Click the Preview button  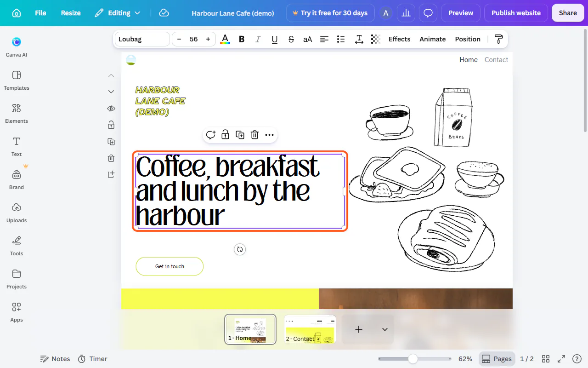(461, 13)
